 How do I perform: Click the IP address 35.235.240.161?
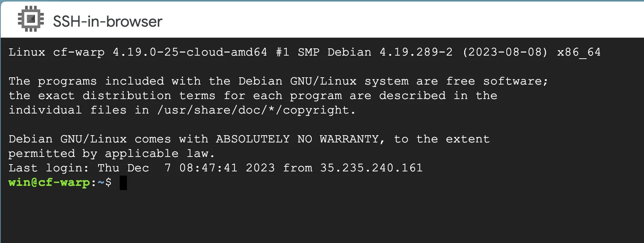tap(371, 168)
